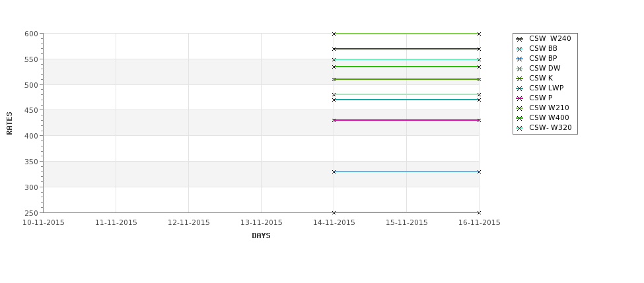The image size is (644, 283).
Task: Click the magenta CSW P line
Action: 407,120
